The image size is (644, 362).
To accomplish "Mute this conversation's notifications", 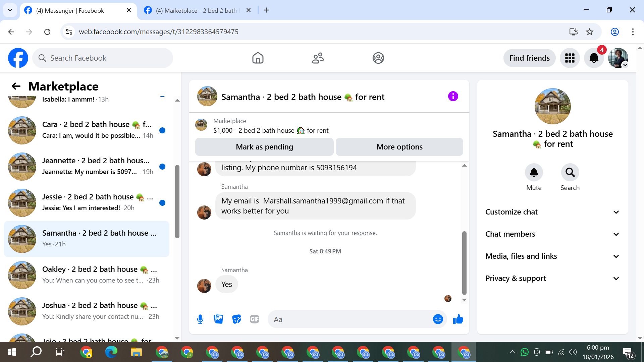I will tap(534, 173).
